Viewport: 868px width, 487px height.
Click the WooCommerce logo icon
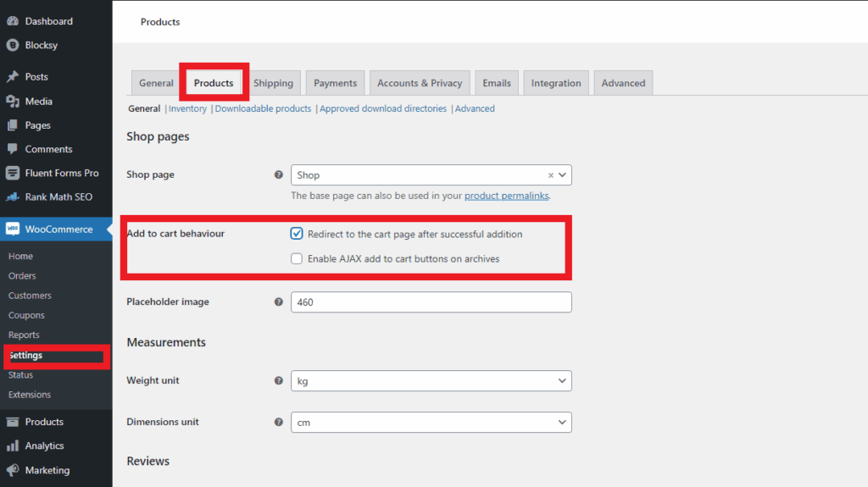coord(12,229)
